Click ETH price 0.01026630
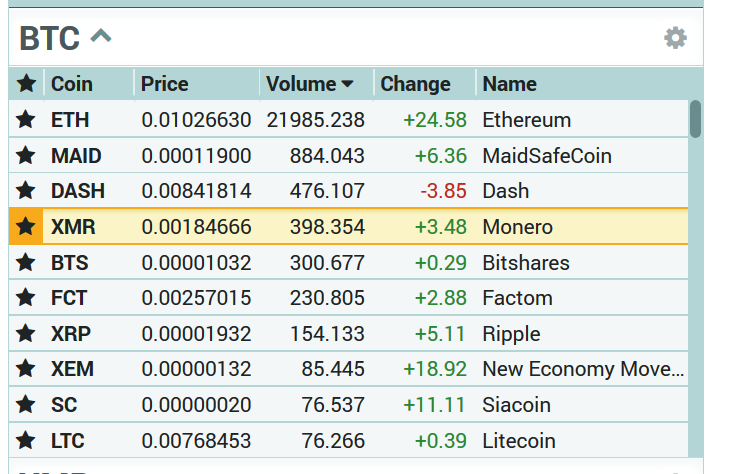 tap(196, 120)
